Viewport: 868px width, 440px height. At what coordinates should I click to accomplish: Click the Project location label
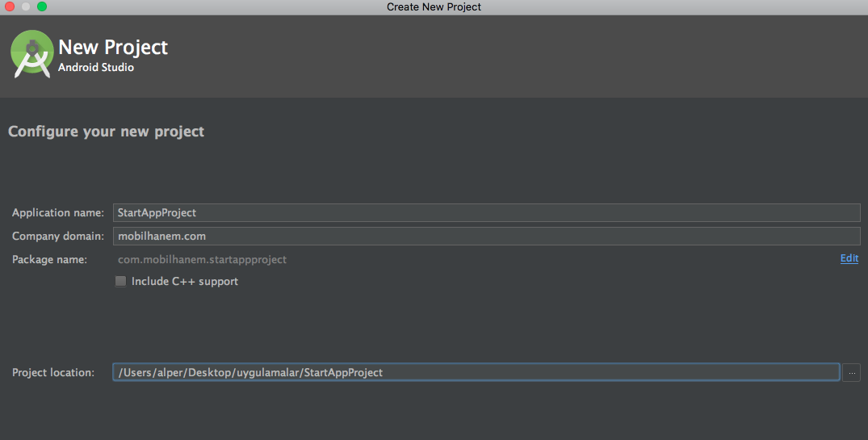pos(53,372)
